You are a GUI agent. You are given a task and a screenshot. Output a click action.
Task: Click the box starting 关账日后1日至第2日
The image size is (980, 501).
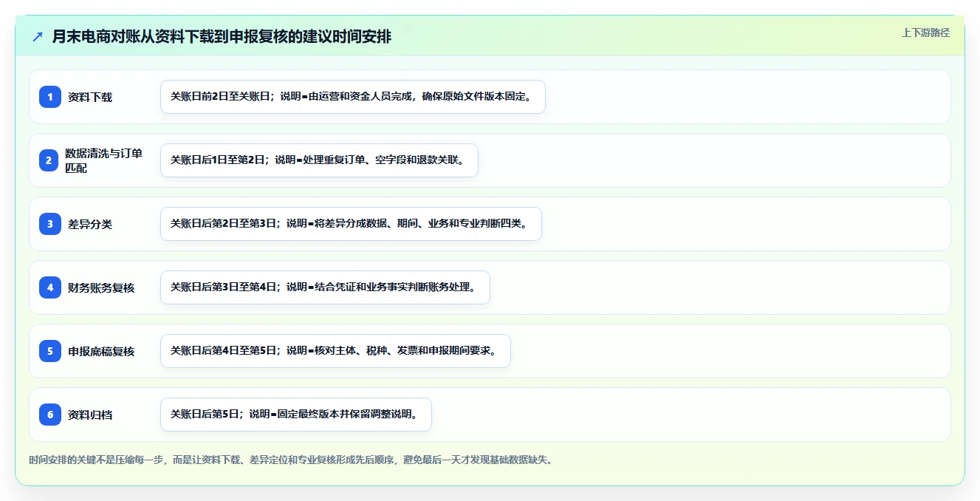[319, 160]
